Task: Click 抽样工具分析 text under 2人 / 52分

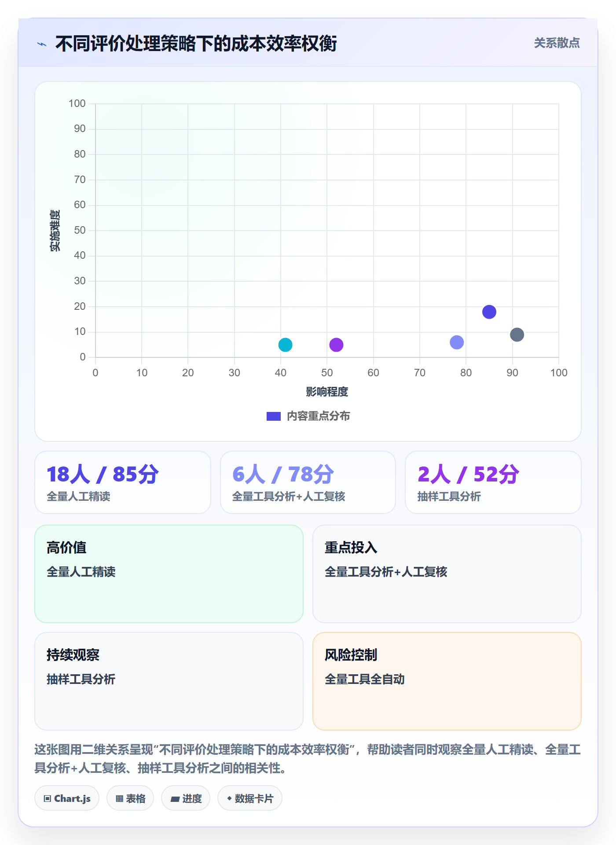Action: click(449, 496)
